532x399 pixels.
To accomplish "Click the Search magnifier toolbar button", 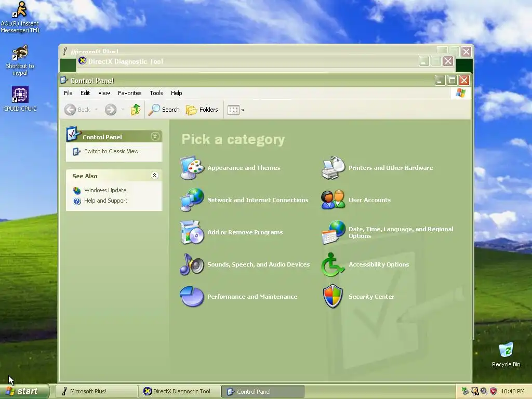I will 164,110.
